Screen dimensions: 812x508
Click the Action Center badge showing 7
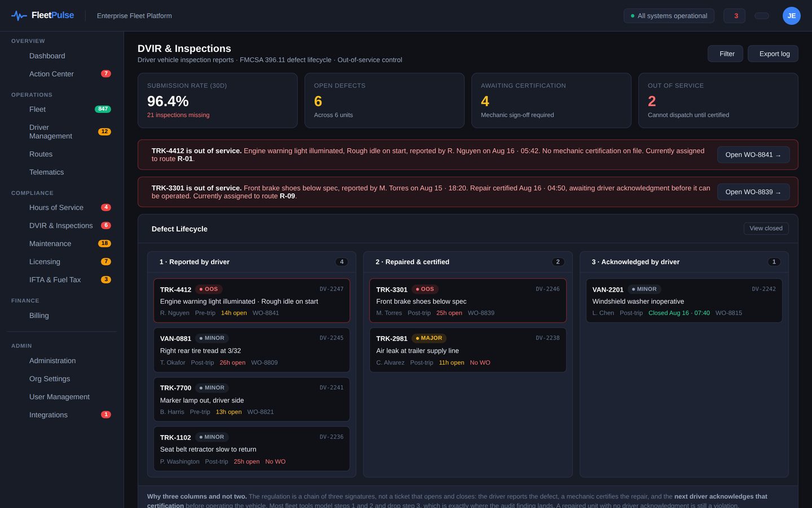pyautogui.click(x=106, y=74)
